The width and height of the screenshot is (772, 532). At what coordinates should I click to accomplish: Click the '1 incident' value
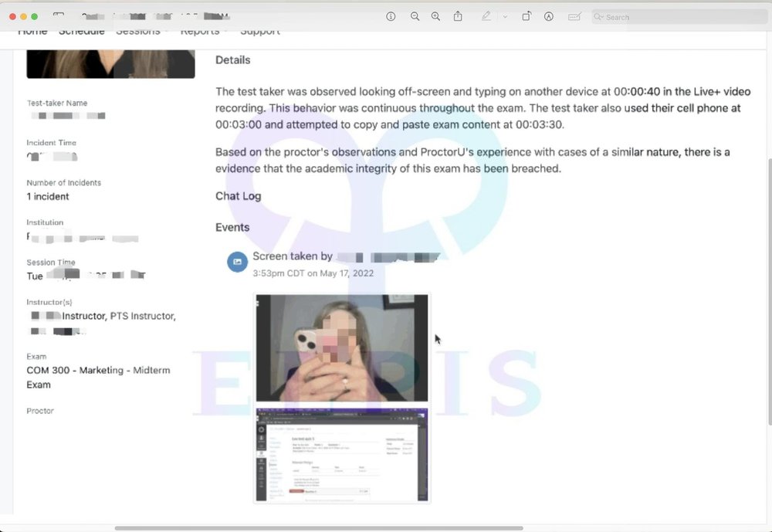click(x=48, y=197)
